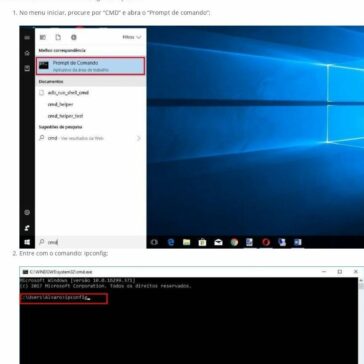Screen dimensions: 364x364
Task: Open Cortana circle on taskbar
Action: 154,242
